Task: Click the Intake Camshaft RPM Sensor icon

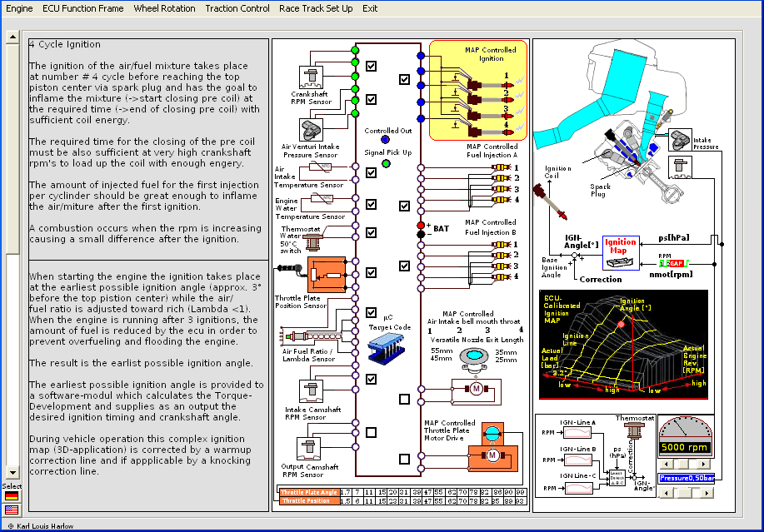Action: point(311,390)
